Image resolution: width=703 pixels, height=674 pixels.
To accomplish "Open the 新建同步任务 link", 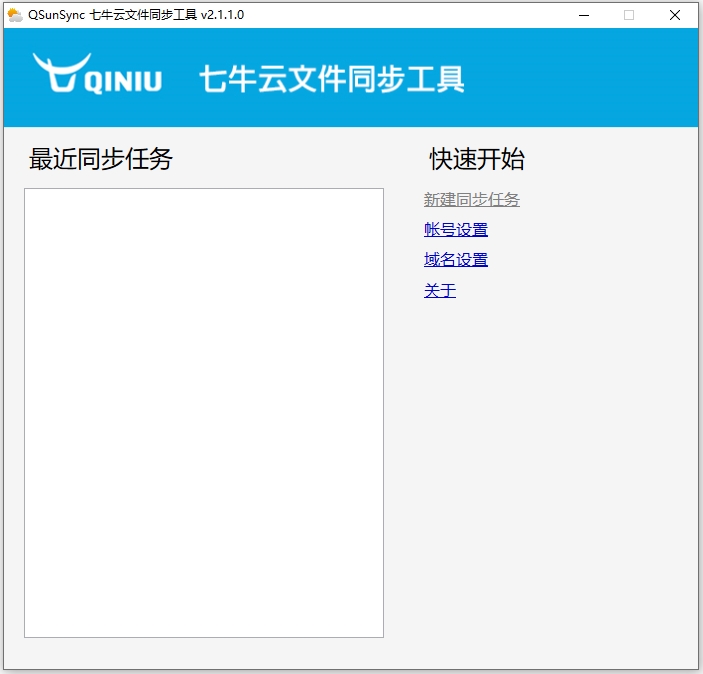I will coord(472,200).
